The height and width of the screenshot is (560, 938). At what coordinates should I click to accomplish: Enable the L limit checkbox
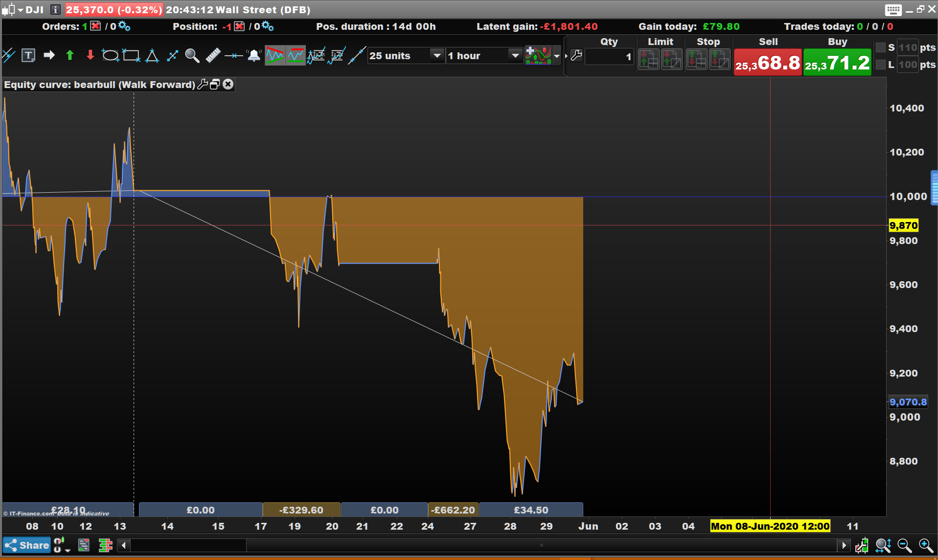[881, 65]
